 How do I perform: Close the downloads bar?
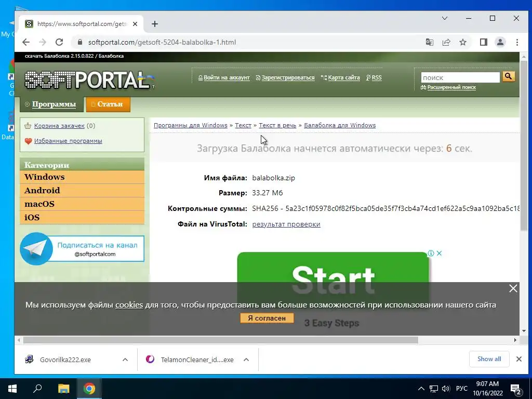tap(519, 359)
